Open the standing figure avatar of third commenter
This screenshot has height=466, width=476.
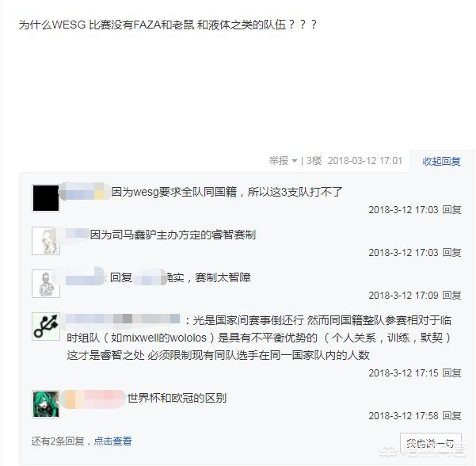tap(46, 284)
